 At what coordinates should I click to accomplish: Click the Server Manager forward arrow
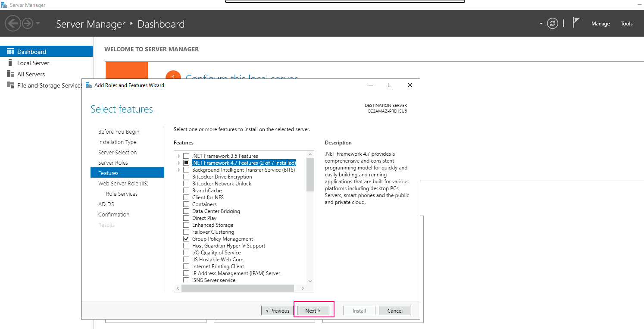28,23
